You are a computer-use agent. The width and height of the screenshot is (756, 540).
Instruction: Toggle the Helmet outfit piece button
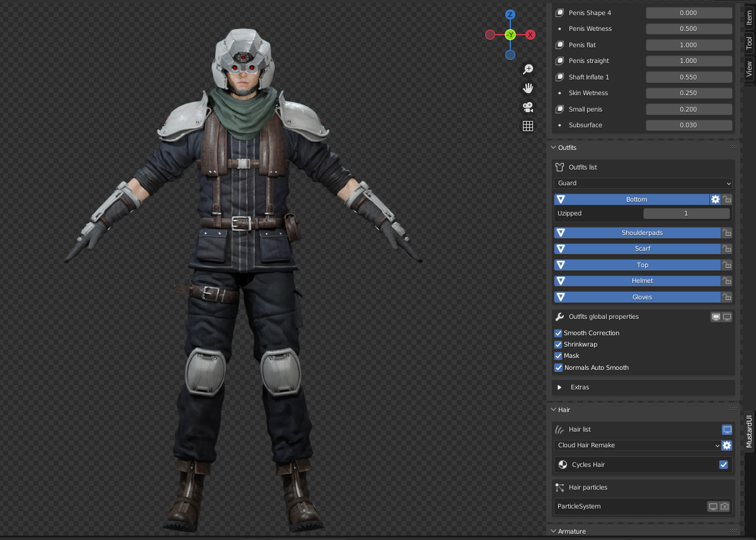click(x=638, y=281)
